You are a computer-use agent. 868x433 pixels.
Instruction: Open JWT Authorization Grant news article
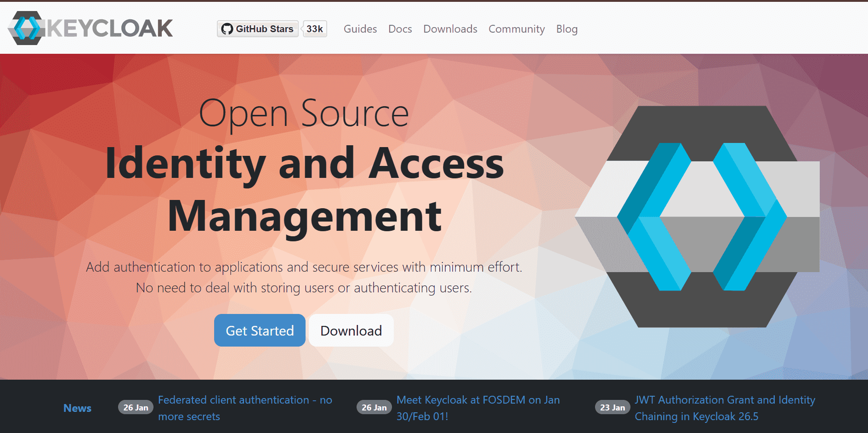point(725,408)
